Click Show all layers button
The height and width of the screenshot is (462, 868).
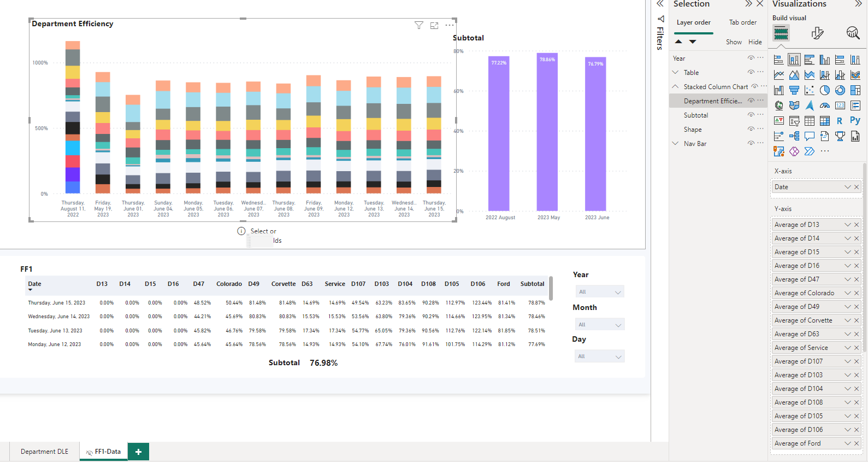[734, 42]
